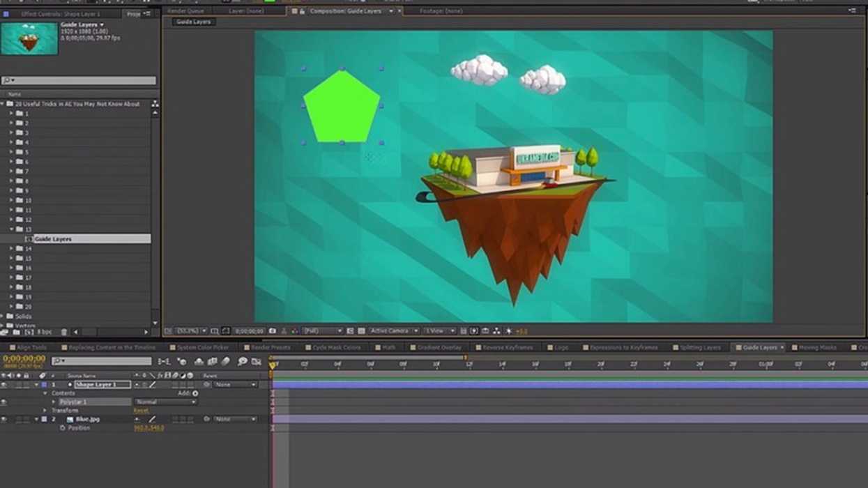Click the new folder icon in Project panel
The width and height of the screenshot is (868, 488).
15,332
